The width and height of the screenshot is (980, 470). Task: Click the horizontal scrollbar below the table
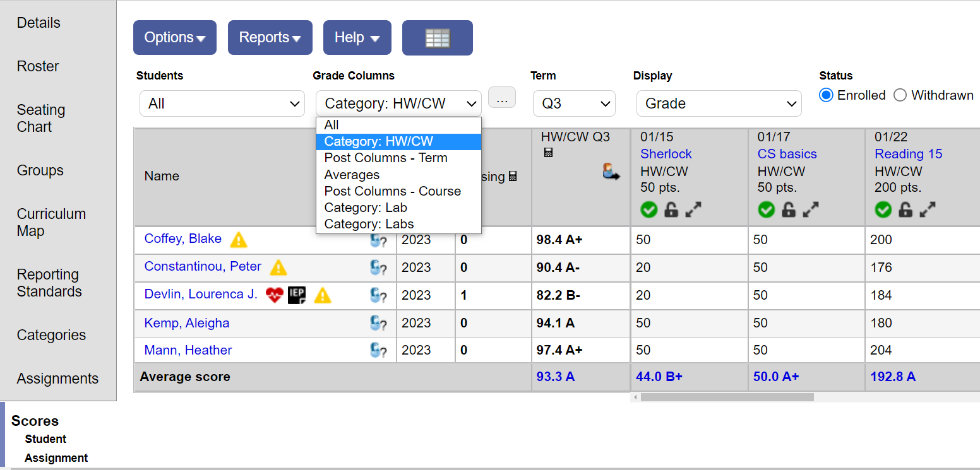point(726,397)
